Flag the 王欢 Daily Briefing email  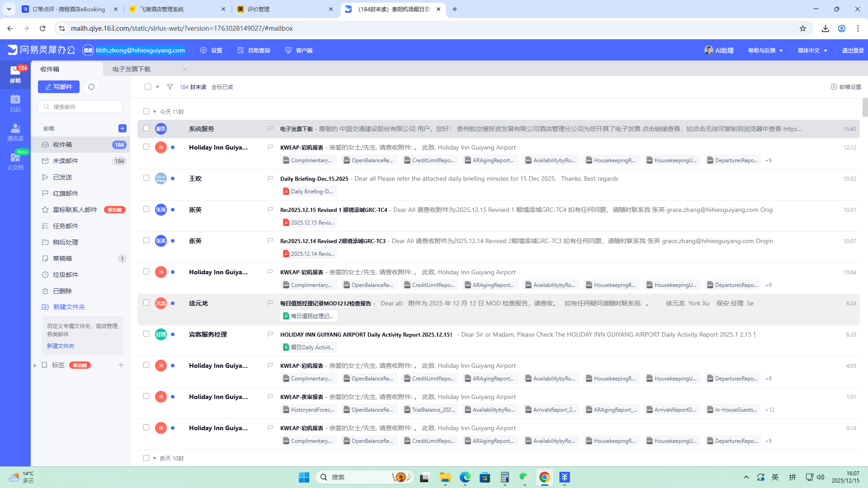(x=270, y=178)
